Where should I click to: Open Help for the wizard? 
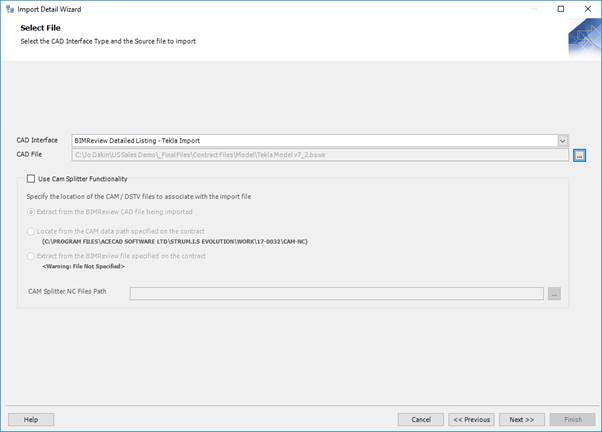point(31,419)
